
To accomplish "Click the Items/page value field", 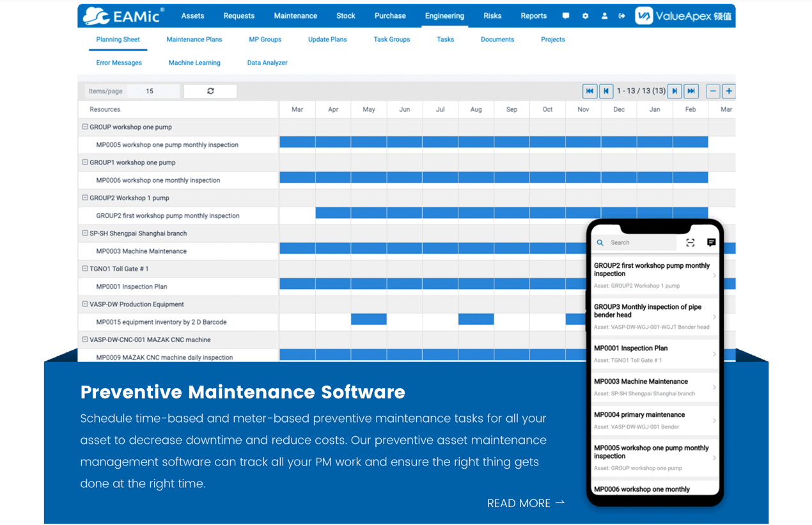I will 153,91.
